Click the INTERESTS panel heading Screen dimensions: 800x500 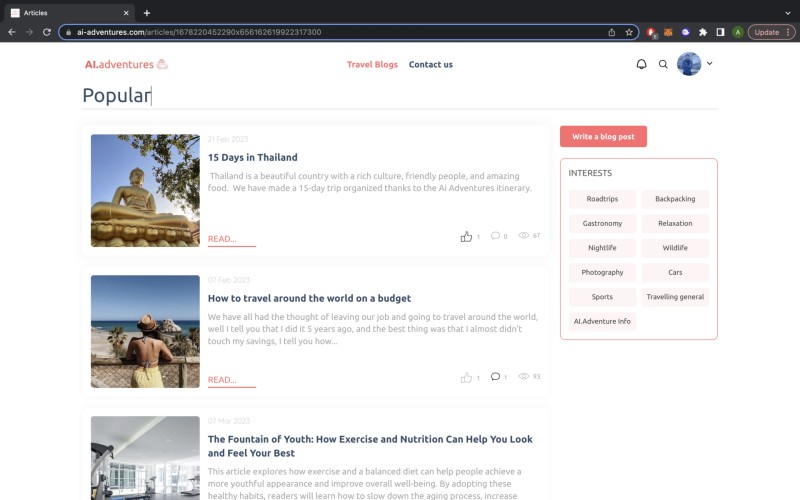[x=590, y=173]
